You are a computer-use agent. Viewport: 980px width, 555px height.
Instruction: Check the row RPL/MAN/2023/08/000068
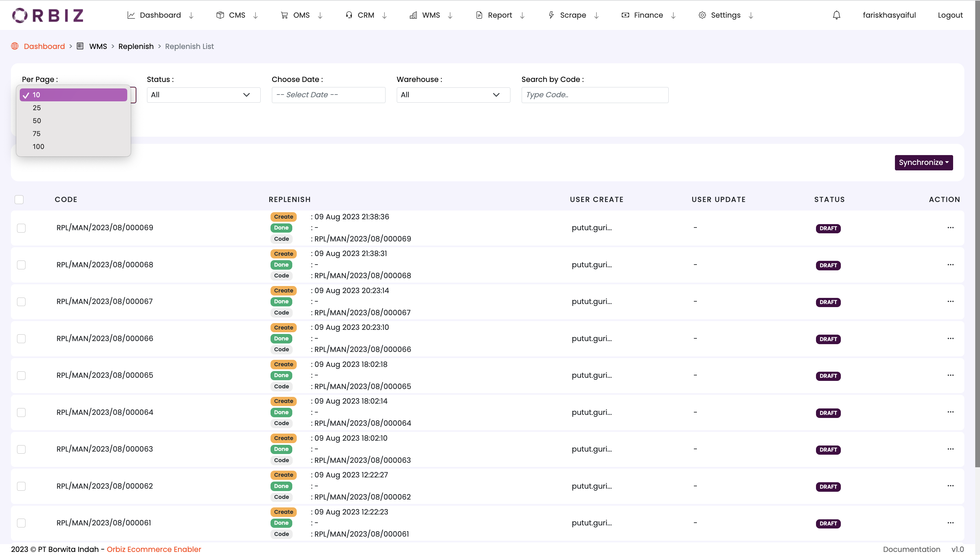click(21, 265)
